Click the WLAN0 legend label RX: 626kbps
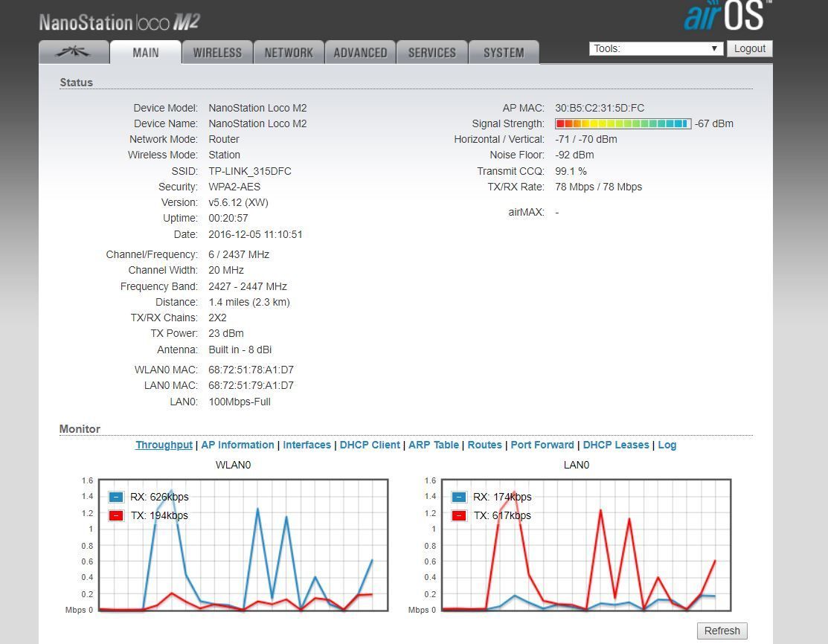The height and width of the screenshot is (644, 828). [159, 497]
